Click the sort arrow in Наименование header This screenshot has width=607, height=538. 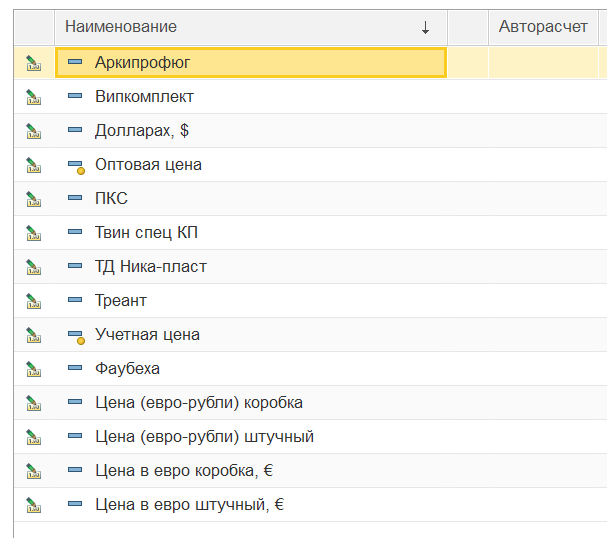425,28
